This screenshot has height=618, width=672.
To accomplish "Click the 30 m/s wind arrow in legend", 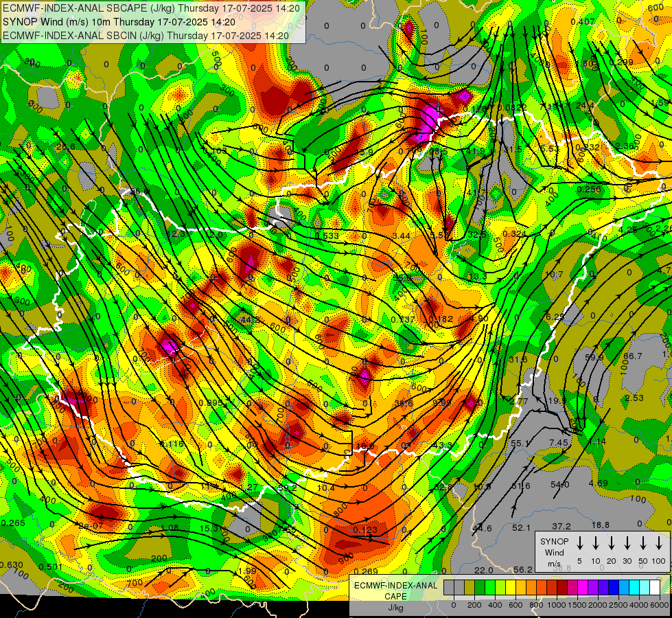I will (x=627, y=543).
